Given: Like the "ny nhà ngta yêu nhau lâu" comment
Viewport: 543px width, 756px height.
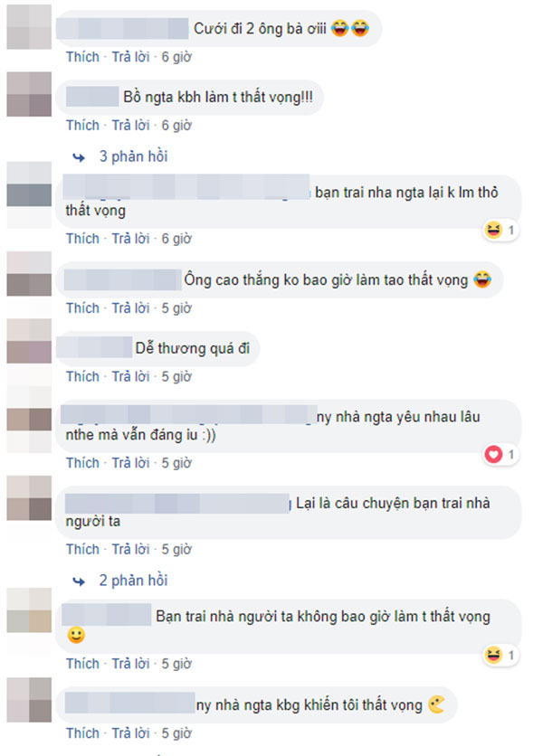Looking at the screenshot, I should (x=82, y=463).
